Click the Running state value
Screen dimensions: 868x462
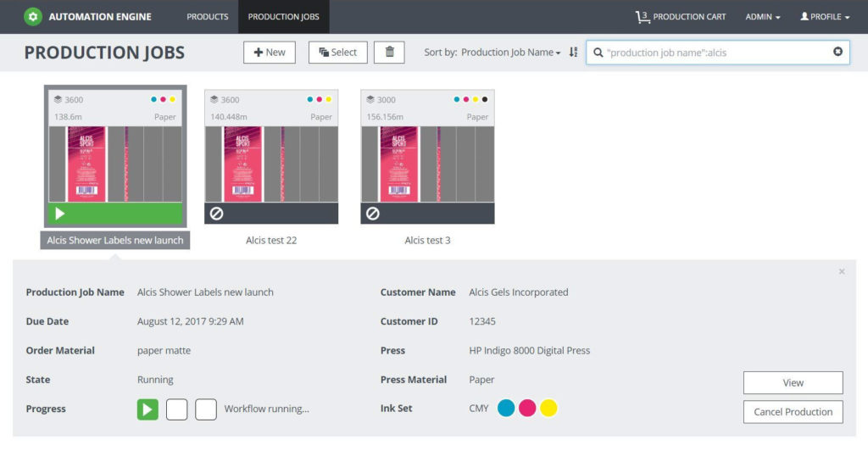click(x=155, y=380)
